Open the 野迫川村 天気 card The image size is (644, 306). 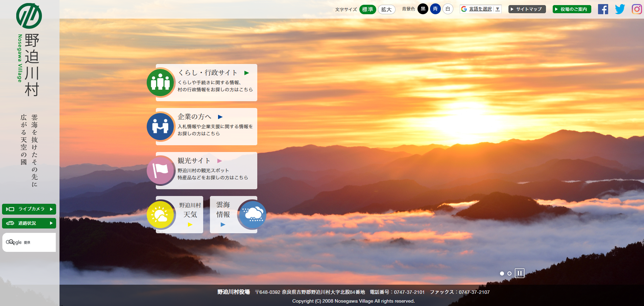[180, 215]
